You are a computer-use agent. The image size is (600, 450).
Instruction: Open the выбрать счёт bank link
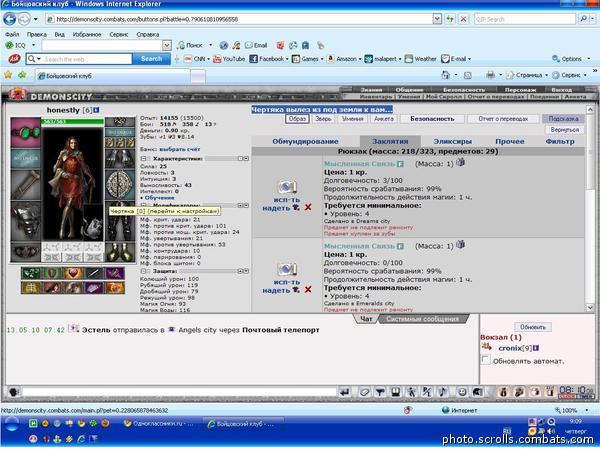tap(180, 149)
